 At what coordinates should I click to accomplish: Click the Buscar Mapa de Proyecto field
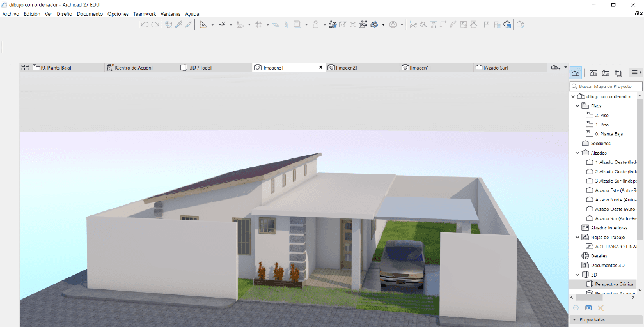coord(608,86)
